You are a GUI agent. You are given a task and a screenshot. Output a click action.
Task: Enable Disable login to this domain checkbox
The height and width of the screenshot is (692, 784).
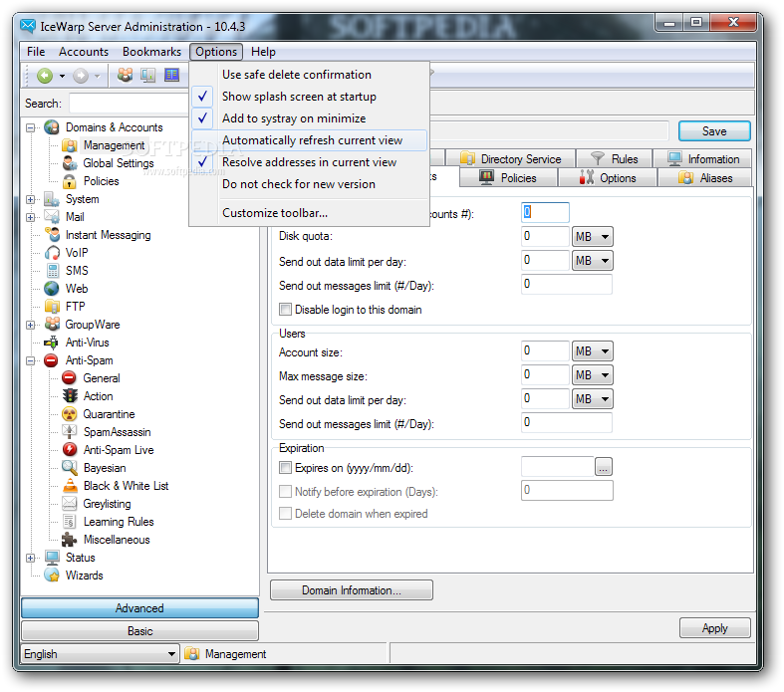(x=285, y=310)
